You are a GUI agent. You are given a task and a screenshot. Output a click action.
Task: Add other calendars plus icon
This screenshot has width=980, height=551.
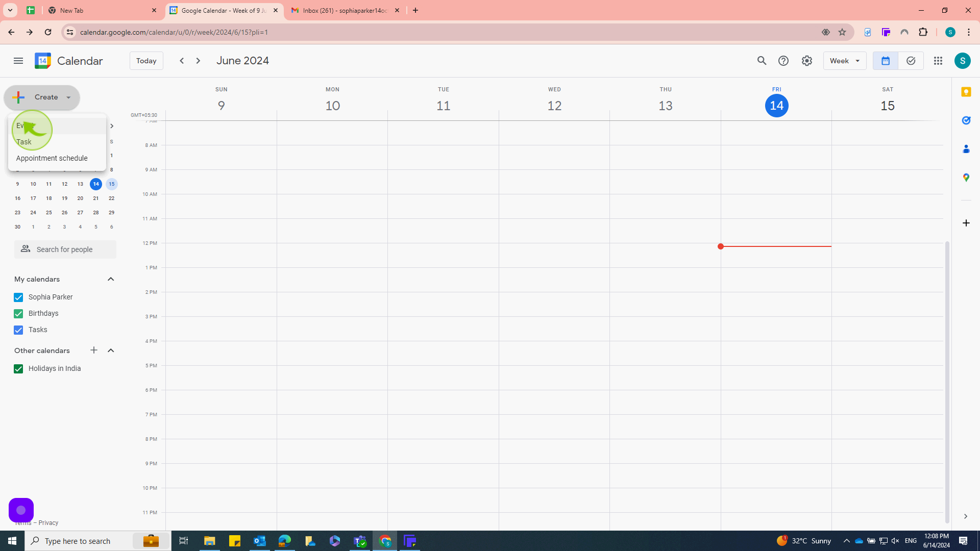(94, 350)
